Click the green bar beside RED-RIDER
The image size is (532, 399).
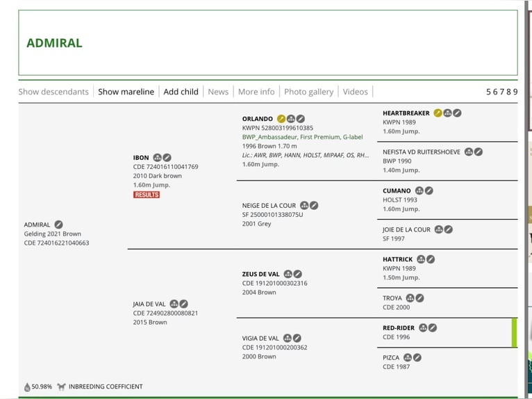pyautogui.click(x=514, y=332)
